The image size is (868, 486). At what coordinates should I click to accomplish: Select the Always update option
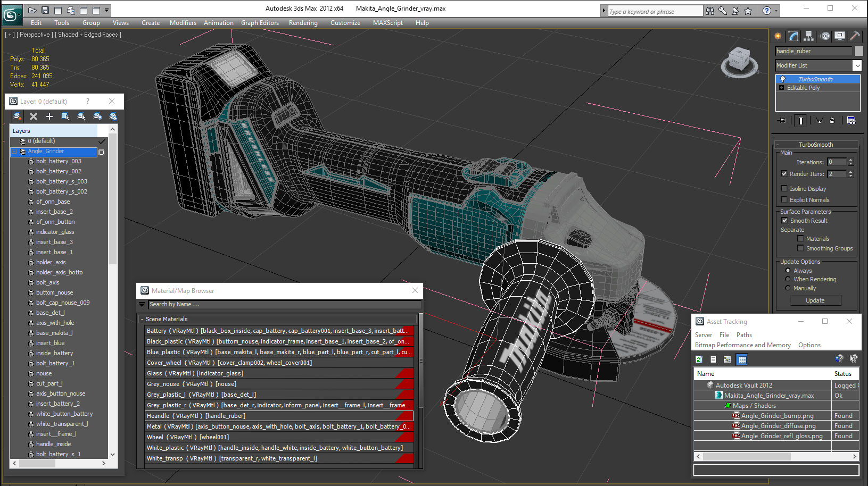click(x=788, y=271)
